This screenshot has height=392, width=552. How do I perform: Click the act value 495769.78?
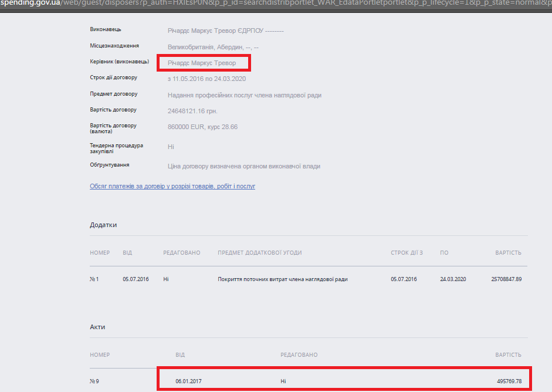[508, 381]
